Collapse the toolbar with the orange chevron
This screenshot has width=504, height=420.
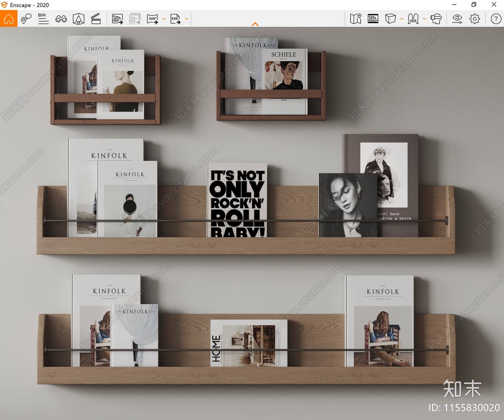255,24
